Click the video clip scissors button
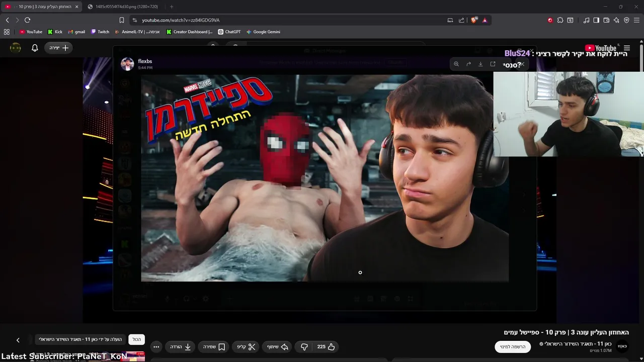 pyautogui.click(x=247, y=347)
